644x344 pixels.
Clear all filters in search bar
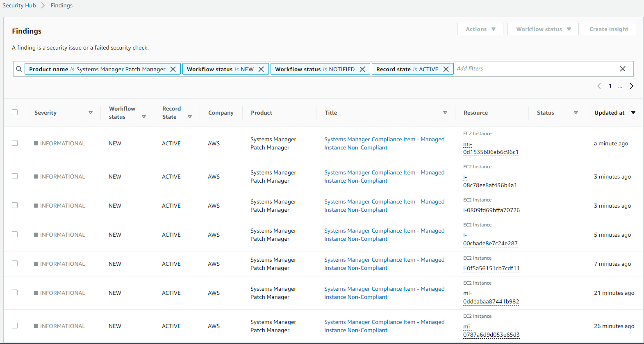click(622, 69)
